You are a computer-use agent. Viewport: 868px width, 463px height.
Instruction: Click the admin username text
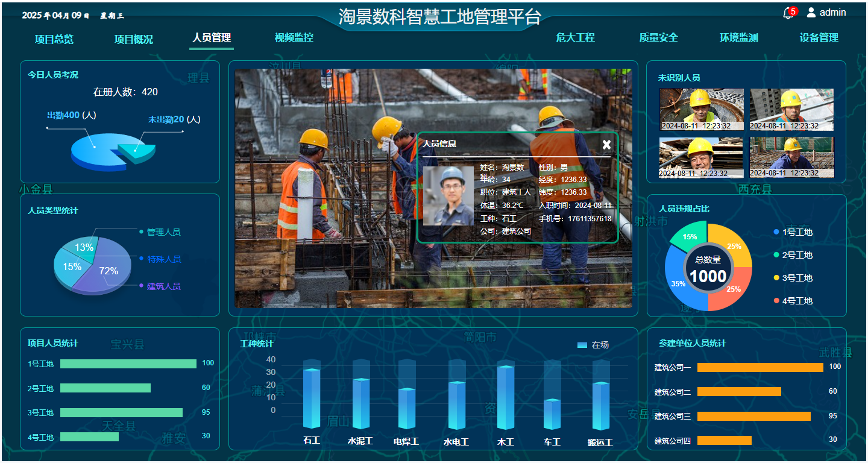coord(833,12)
